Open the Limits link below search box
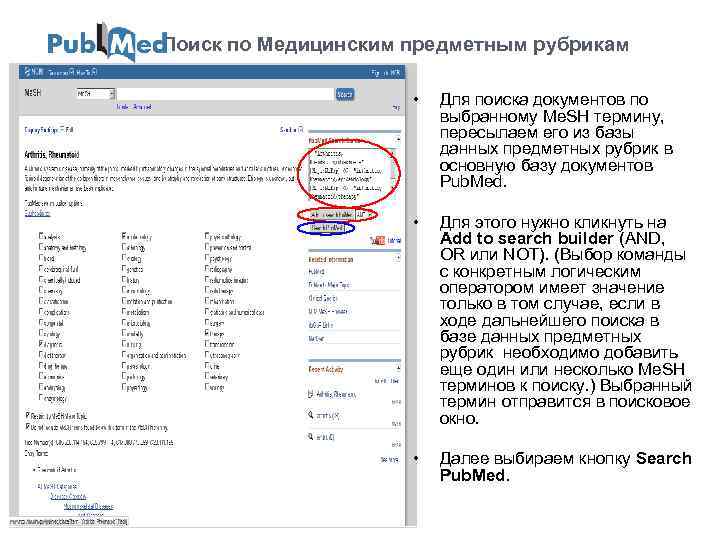Viewport: 720px width, 540px height. (x=123, y=107)
